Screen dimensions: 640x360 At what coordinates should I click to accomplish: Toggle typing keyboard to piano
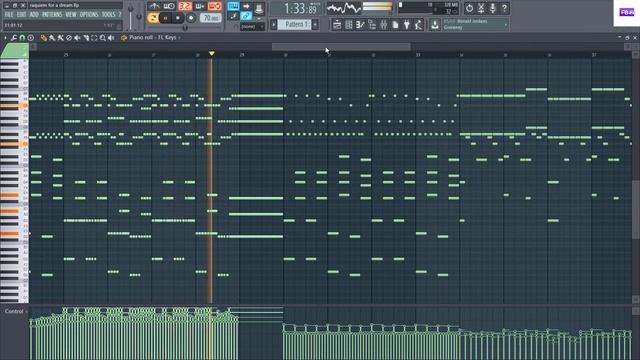[x=233, y=6]
